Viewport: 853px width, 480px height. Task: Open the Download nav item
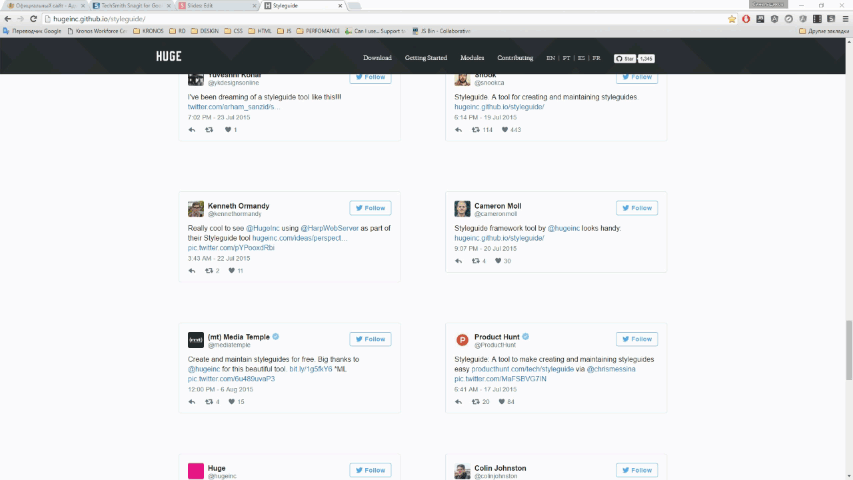click(377, 58)
